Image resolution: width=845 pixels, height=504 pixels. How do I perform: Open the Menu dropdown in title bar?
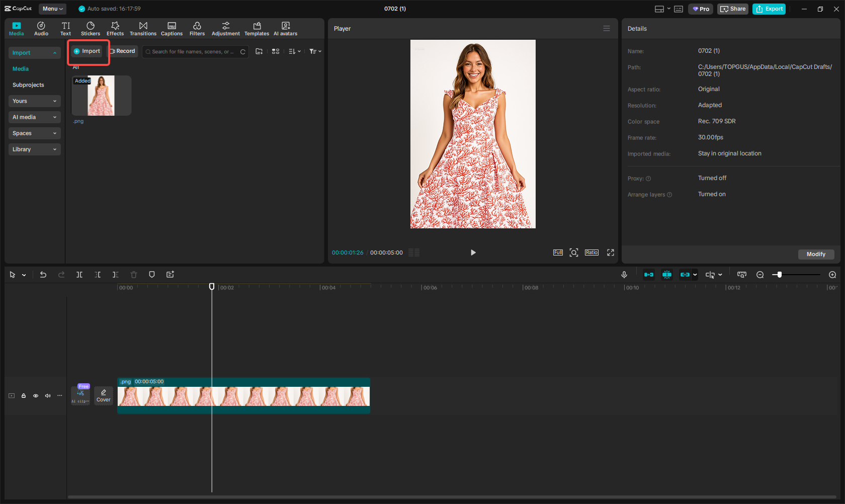53,9
